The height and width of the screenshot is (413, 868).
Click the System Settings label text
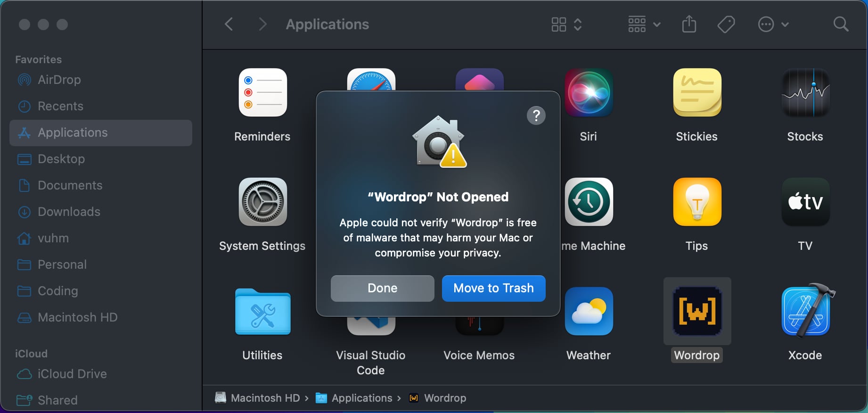coord(262,246)
